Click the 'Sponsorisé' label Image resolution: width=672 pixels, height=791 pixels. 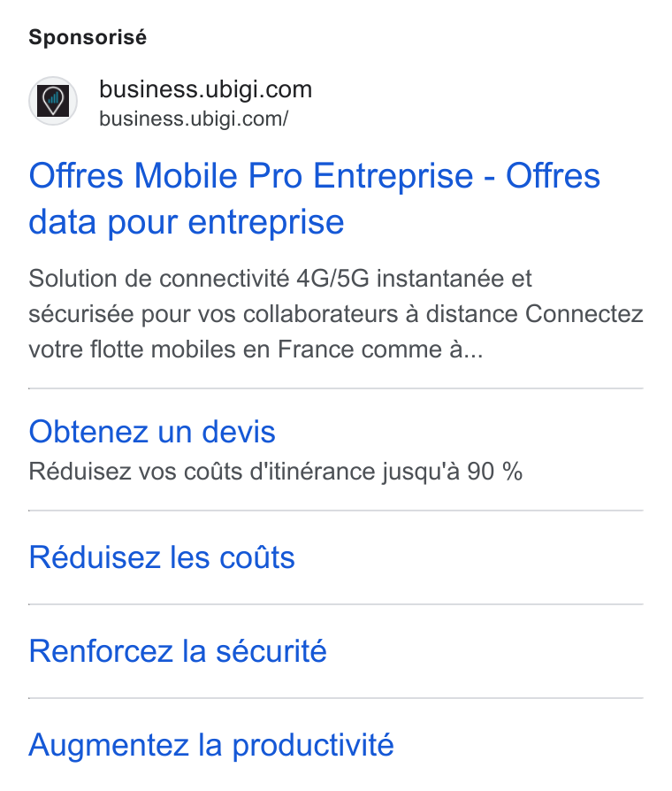pyautogui.click(x=88, y=37)
